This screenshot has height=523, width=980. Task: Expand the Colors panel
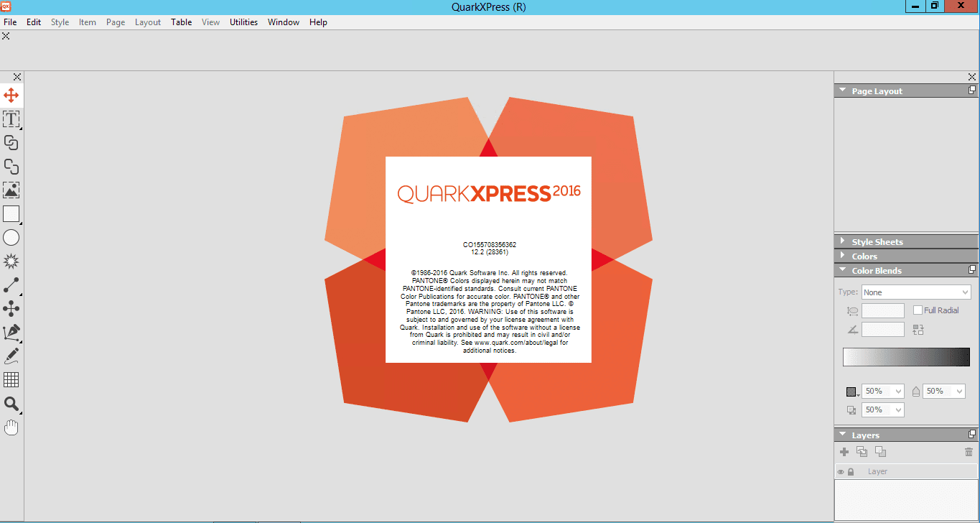tap(843, 256)
